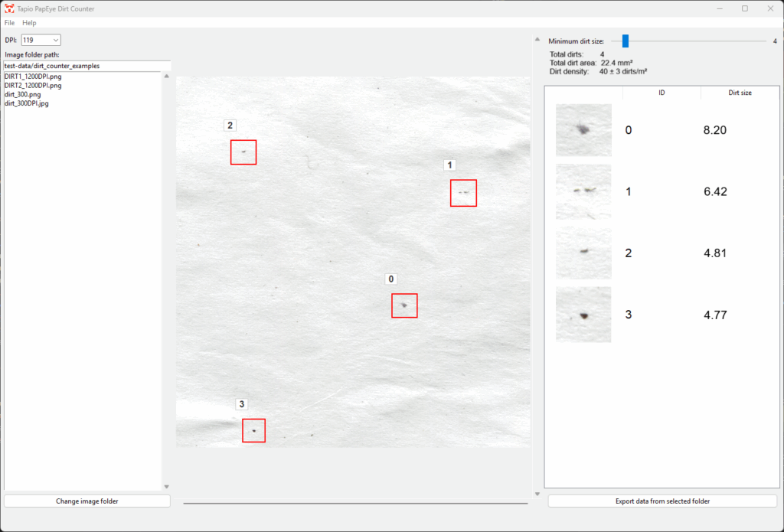784x532 pixels.
Task: Click the image folder path field
Action: pyautogui.click(x=87, y=66)
